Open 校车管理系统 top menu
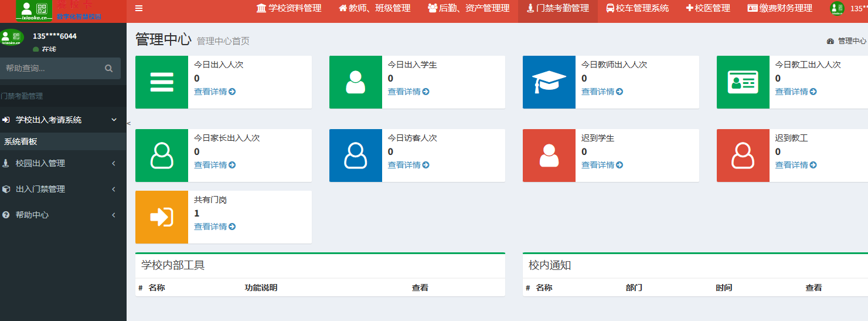868x321 pixels. pos(637,8)
